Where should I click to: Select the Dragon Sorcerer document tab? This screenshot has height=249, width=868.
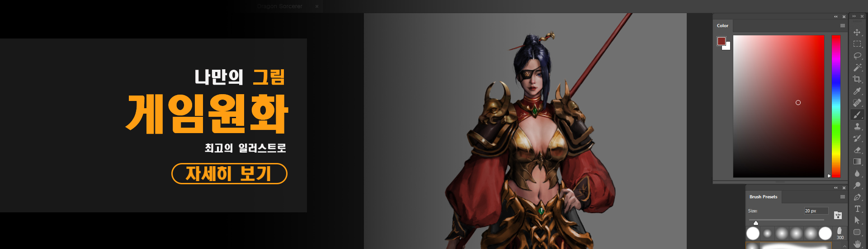280,6
